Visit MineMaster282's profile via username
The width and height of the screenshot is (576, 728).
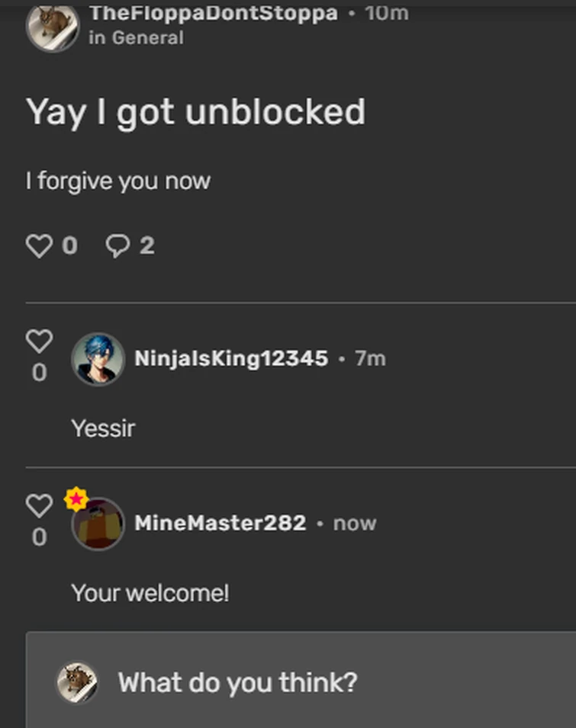pos(220,523)
